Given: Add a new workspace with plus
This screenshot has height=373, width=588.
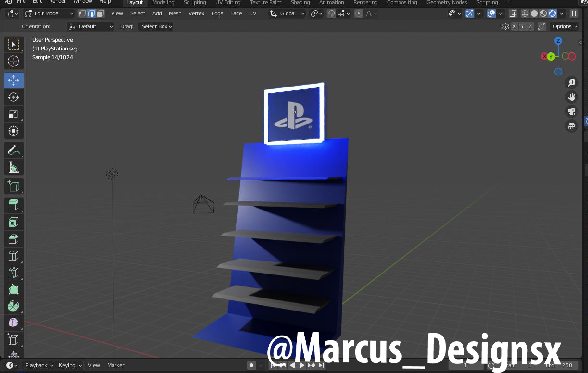Looking at the screenshot, I should [508, 2].
